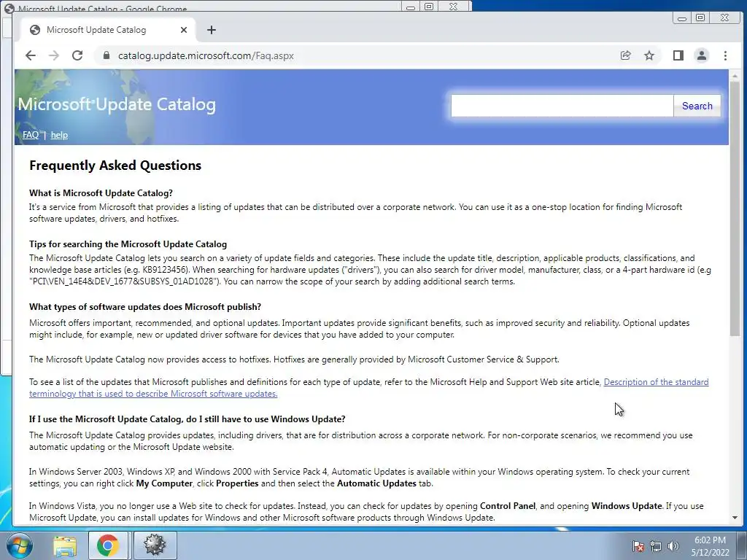Click the 'What is Microsoft Update Catalog?' heading
This screenshot has height=560, width=747.
click(x=101, y=192)
